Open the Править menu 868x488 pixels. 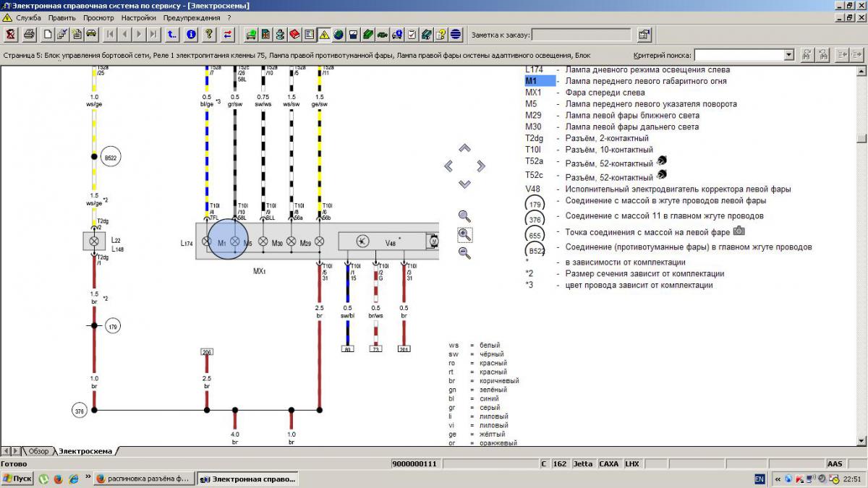[62, 17]
